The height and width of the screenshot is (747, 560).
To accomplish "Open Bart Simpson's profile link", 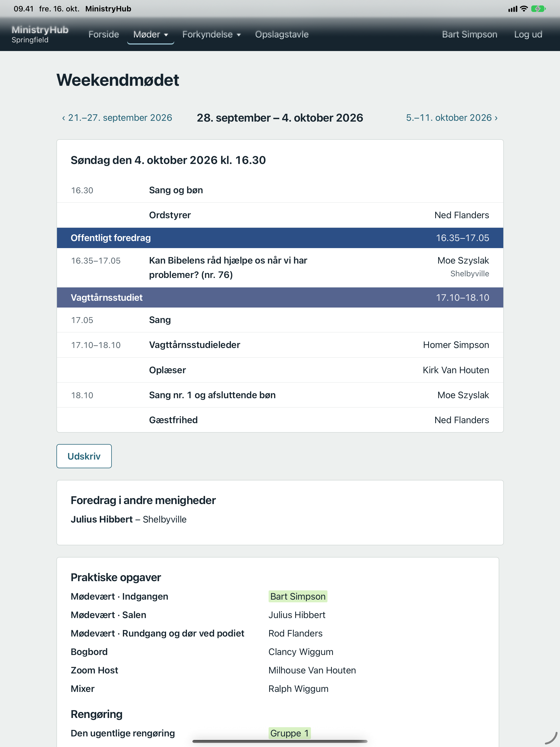I will point(469,34).
